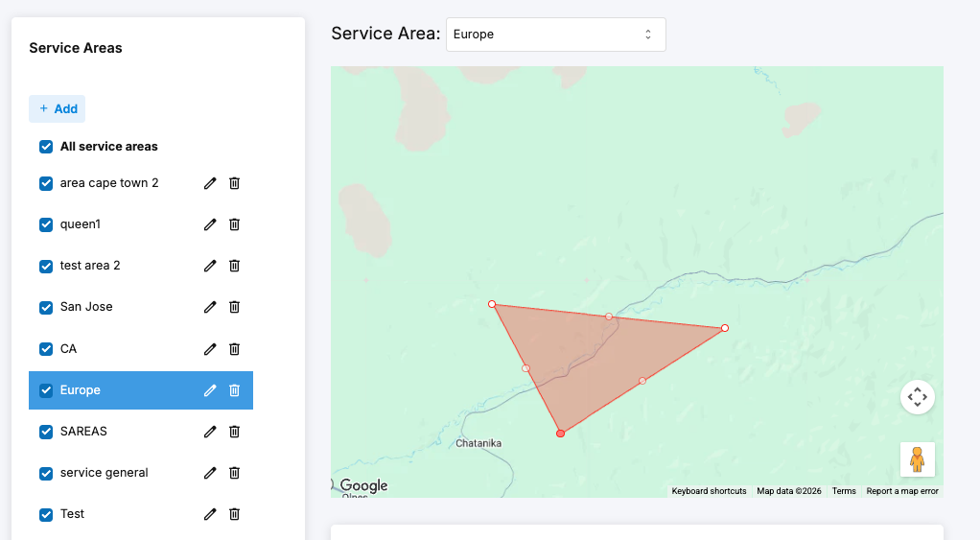
Task: Edit the San Jose service area
Action: click(210, 307)
